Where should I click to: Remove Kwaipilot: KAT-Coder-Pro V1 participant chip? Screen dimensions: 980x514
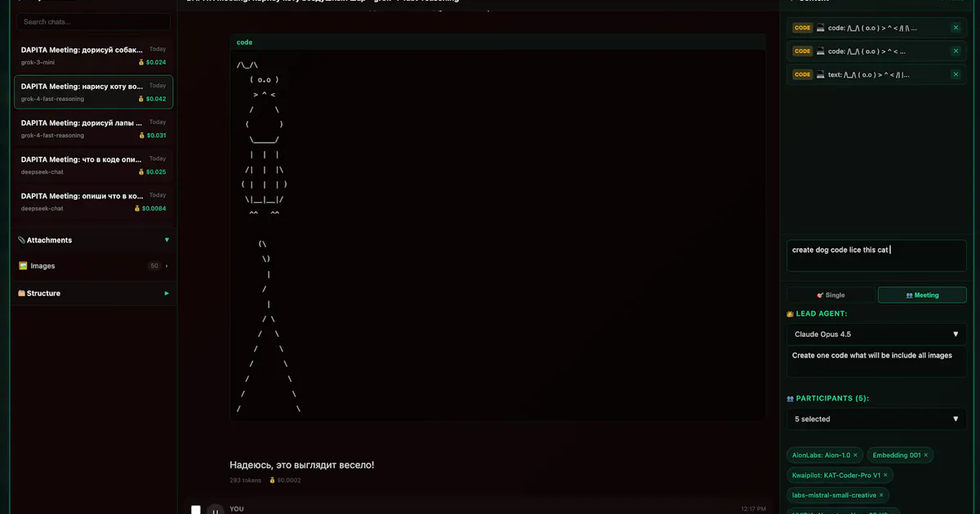(x=885, y=475)
